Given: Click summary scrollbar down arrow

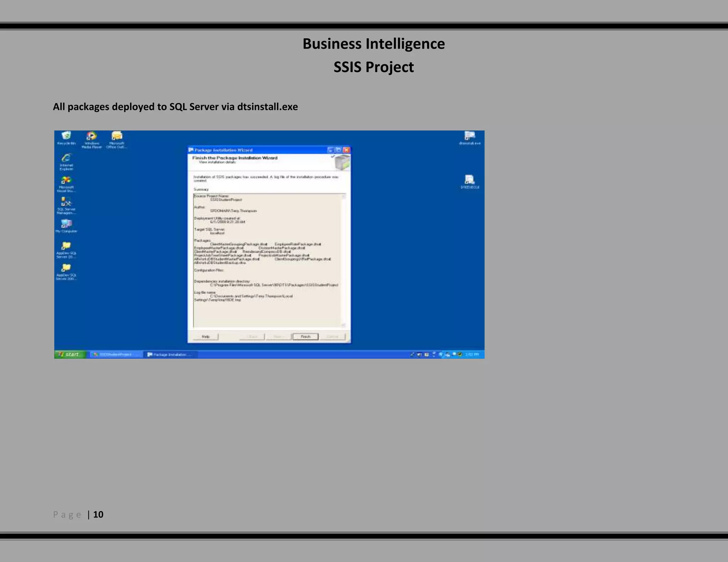Looking at the screenshot, I should (343, 325).
